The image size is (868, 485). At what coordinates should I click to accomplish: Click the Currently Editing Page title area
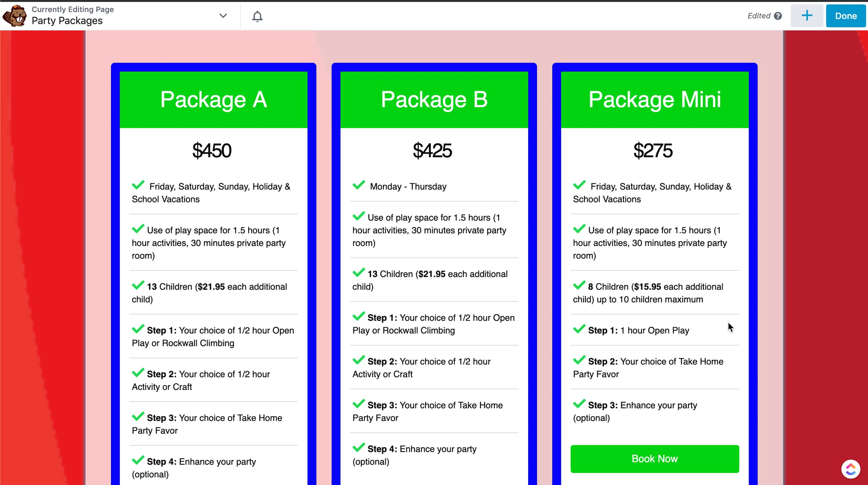pyautogui.click(x=72, y=16)
